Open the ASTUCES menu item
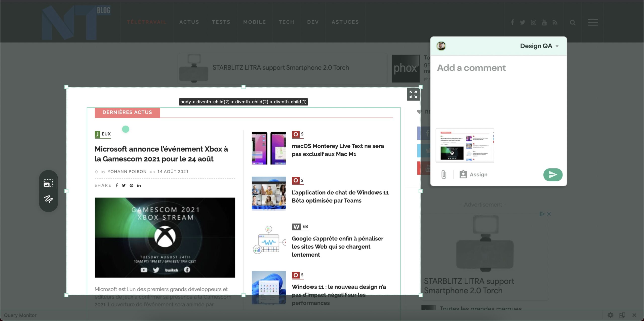The height and width of the screenshot is (321, 644). pyautogui.click(x=345, y=22)
